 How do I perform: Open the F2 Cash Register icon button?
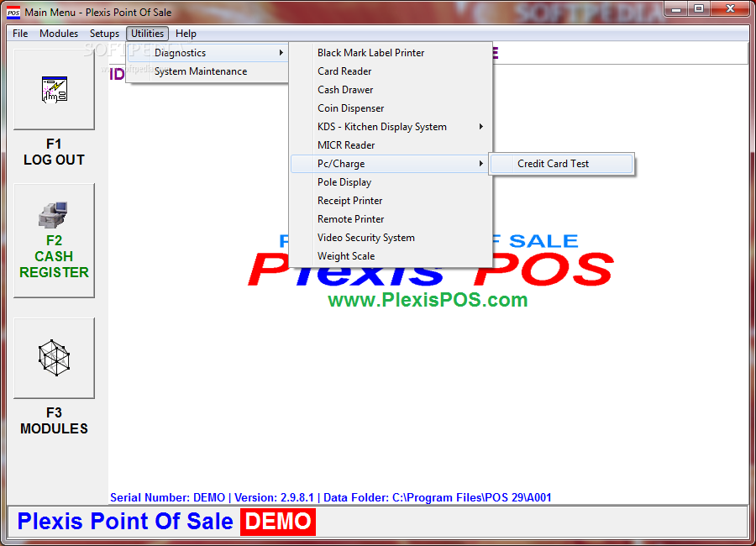coord(54,240)
